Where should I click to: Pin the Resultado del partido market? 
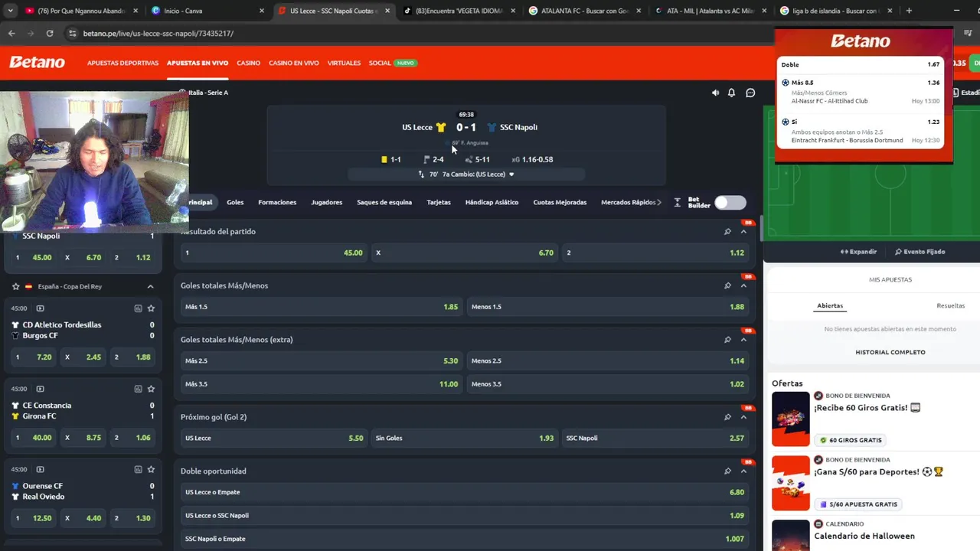click(x=727, y=231)
